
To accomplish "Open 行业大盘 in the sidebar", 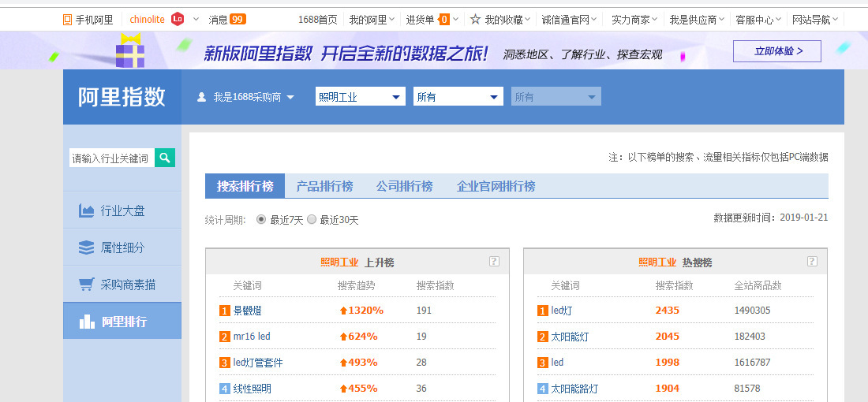I will point(122,210).
